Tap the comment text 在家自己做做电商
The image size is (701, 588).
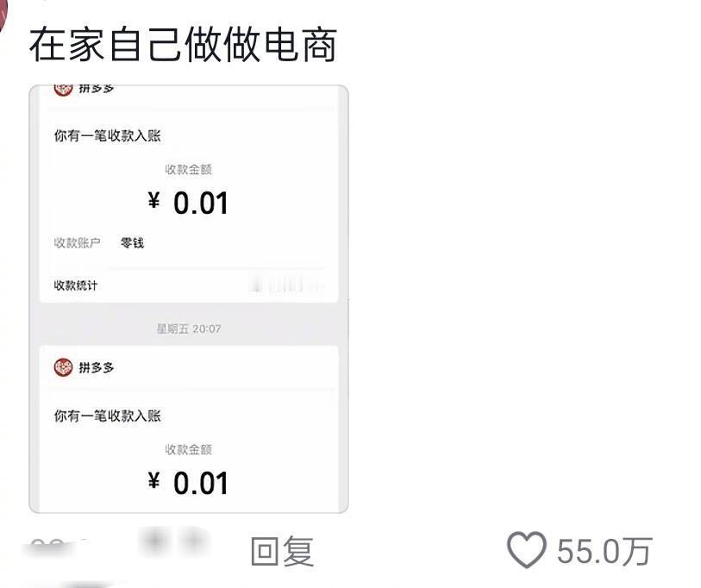(x=183, y=45)
